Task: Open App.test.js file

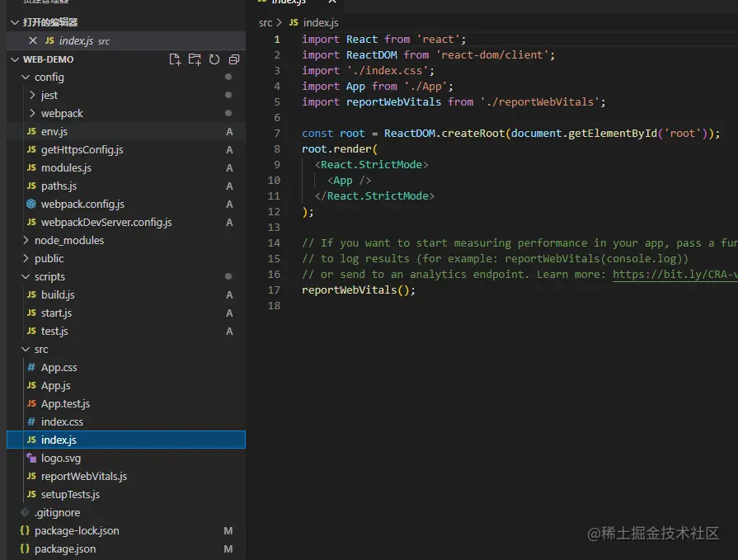Action: click(126, 404)
